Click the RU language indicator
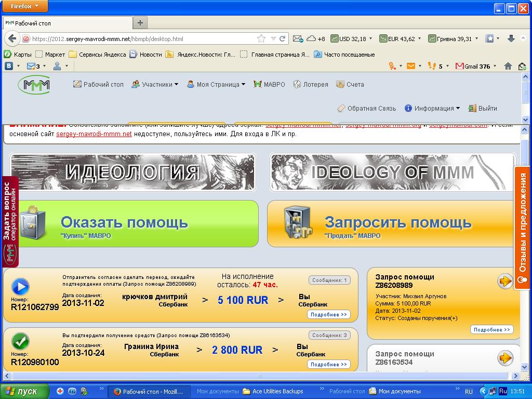This screenshot has width=532, height=399. coord(469,391)
